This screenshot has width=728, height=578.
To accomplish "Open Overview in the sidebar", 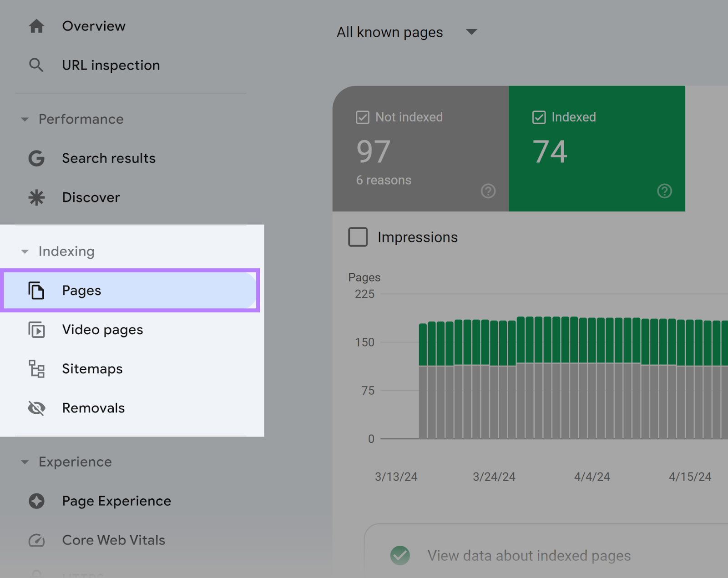I will pyautogui.click(x=94, y=26).
